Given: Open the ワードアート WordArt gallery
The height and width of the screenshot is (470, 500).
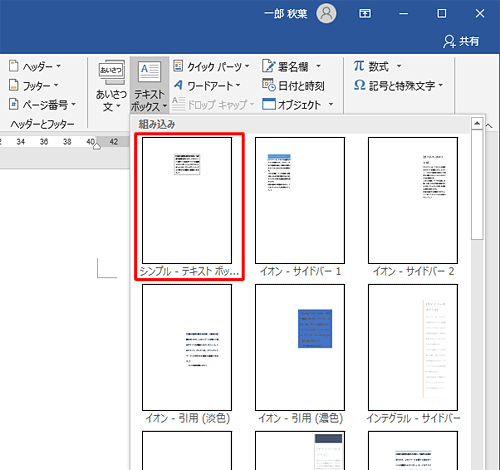Looking at the screenshot, I should tap(207, 86).
